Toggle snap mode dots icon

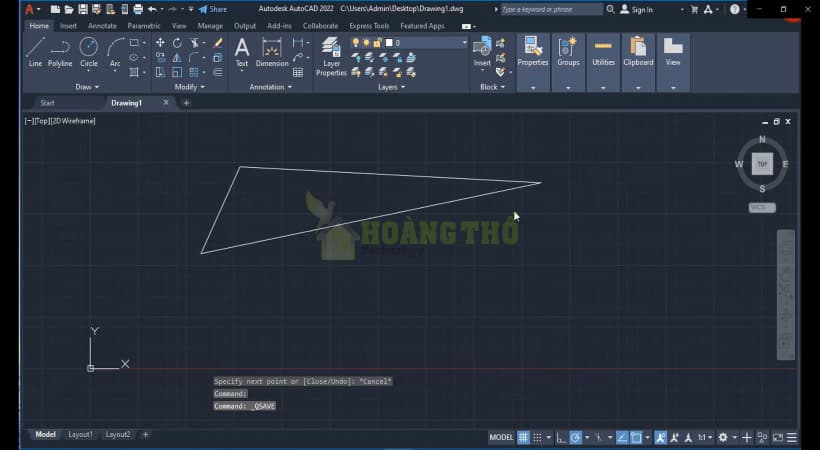click(537, 437)
